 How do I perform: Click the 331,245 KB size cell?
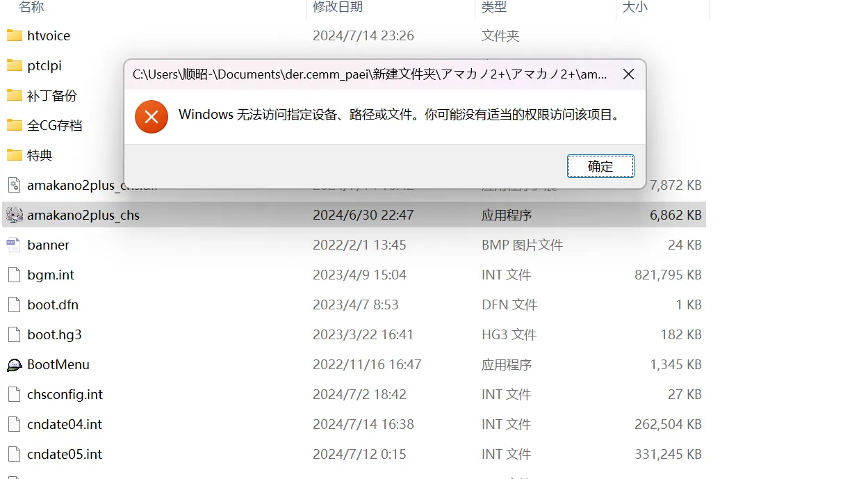click(x=668, y=454)
